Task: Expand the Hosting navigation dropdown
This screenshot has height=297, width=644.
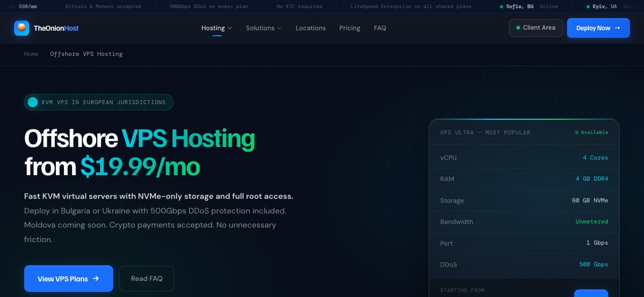Action: pos(217,28)
